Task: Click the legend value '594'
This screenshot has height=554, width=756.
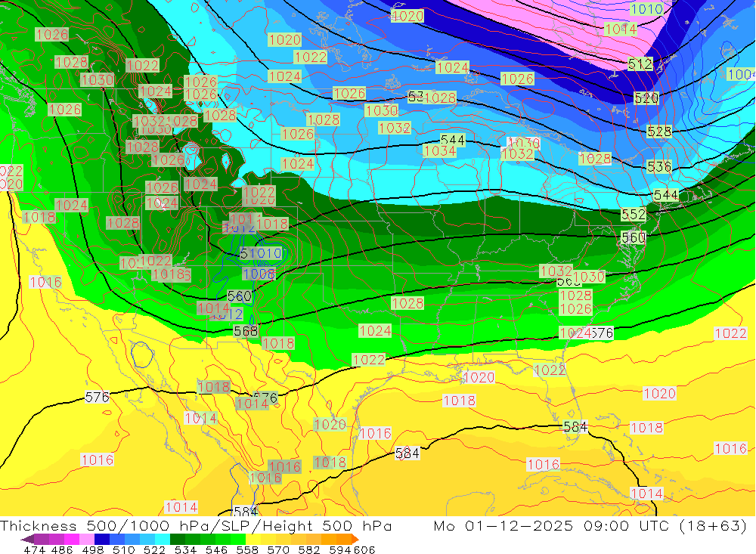Action: [339, 549]
